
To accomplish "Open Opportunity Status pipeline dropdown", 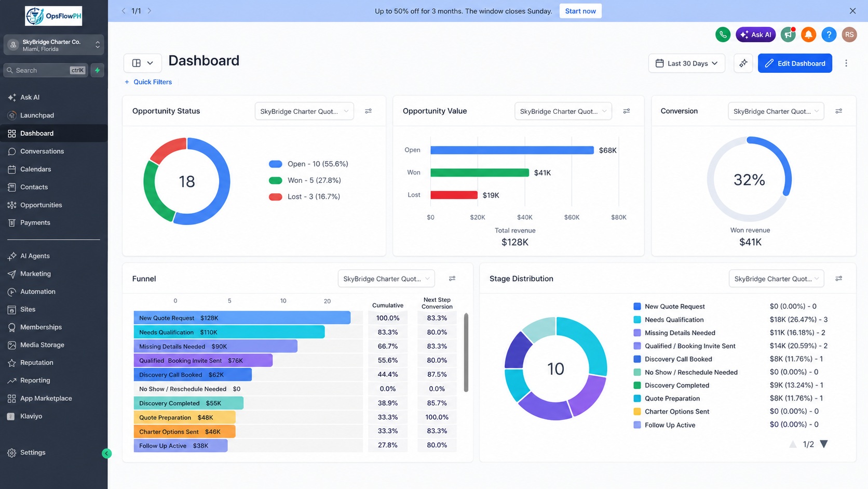I will [304, 111].
